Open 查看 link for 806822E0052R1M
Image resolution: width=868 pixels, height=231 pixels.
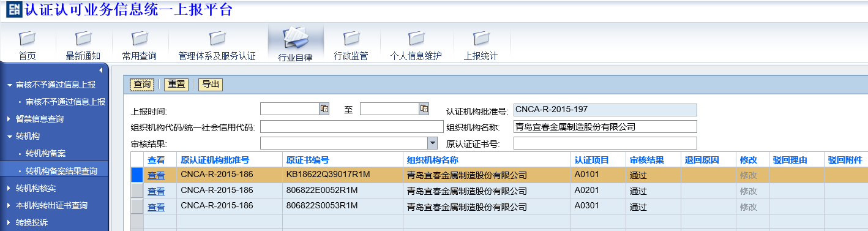(x=156, y=191)
